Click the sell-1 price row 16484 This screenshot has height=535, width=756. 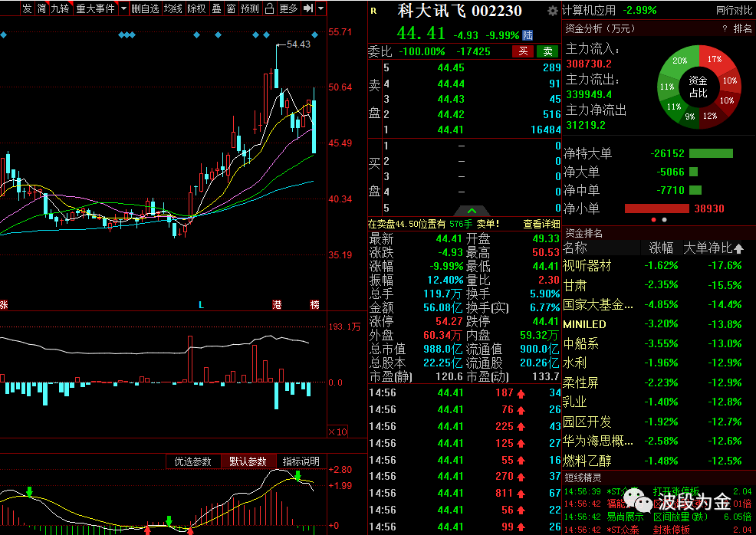pyautogui.click(x=472, y=130)
